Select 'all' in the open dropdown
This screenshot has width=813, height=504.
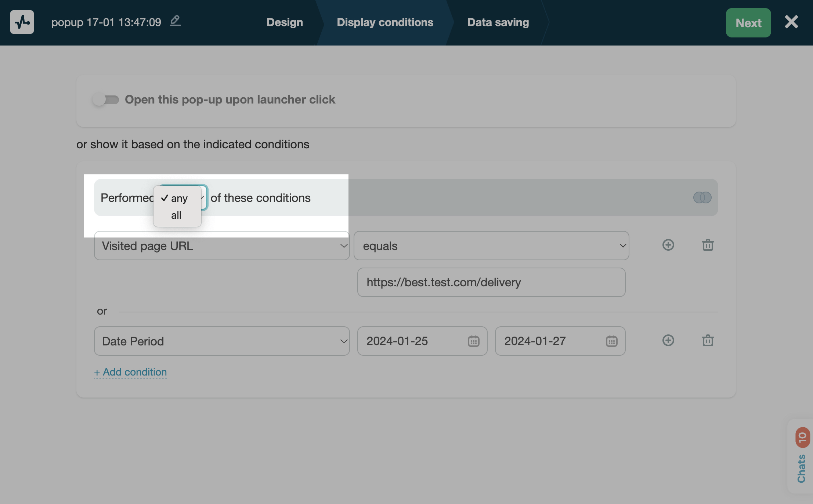pyautogui.click(x=176, y=215)
